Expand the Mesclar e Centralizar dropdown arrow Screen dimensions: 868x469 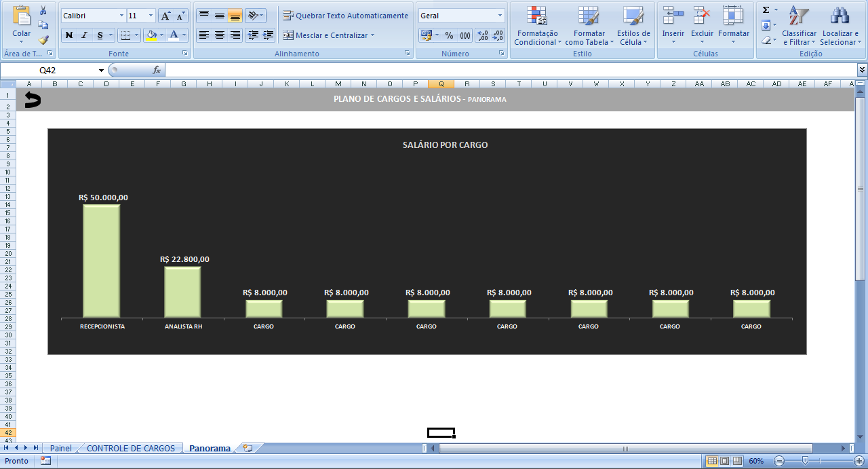click(x=372, y=35)
